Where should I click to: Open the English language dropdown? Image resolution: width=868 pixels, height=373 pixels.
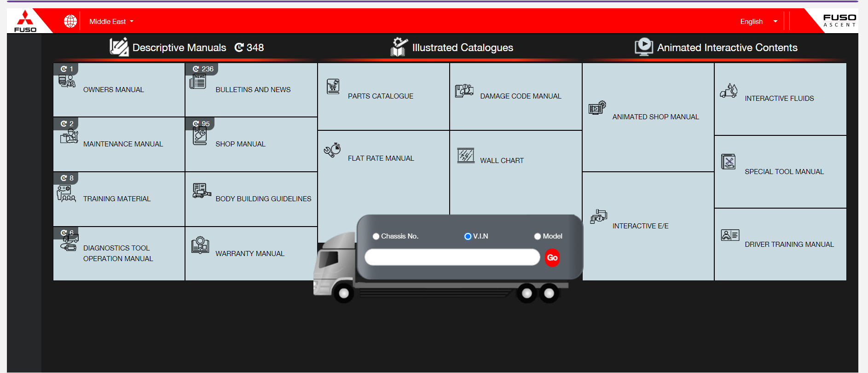(x=758, y=22)
